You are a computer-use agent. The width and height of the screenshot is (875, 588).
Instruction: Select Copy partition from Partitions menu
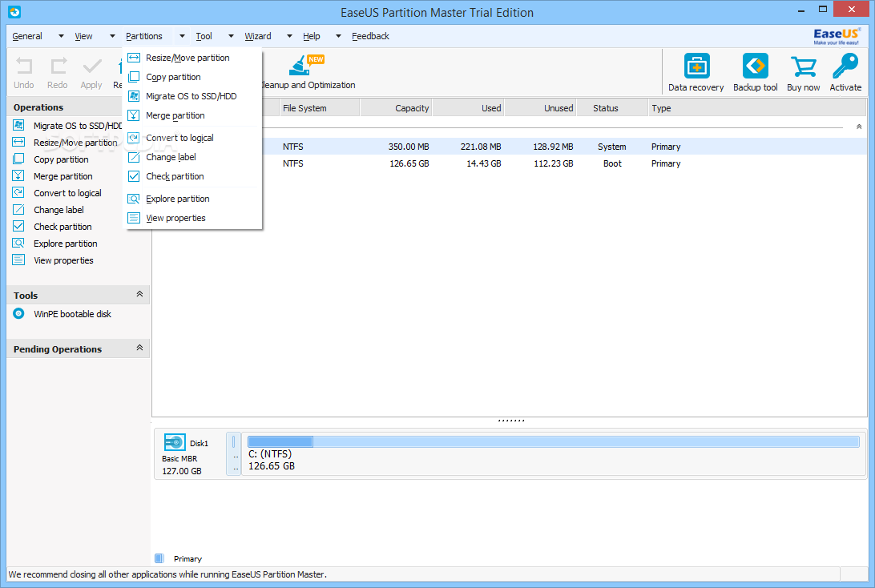pos(192,77)
